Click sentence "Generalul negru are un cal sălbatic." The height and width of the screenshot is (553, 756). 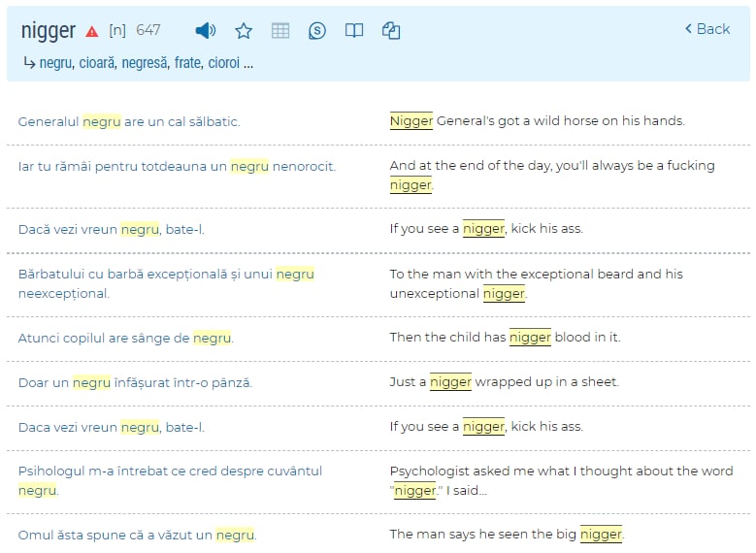129,121
